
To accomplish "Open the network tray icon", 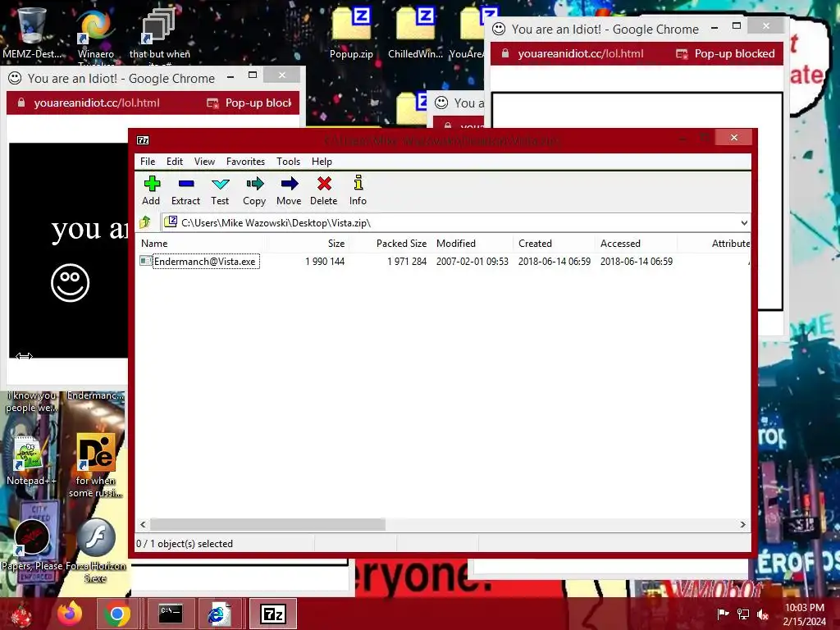I will [x=743, y=614].
